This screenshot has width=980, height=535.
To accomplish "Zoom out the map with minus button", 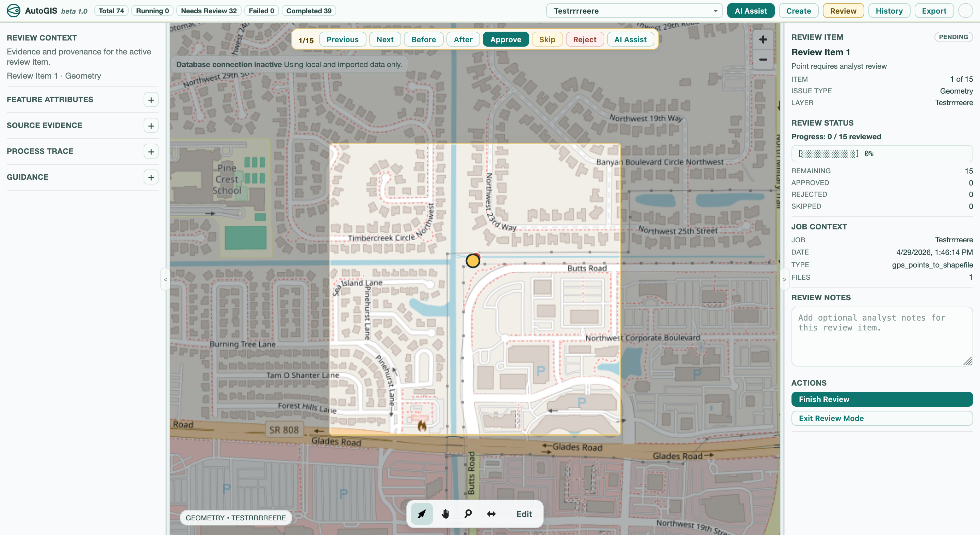I will 763,59.
